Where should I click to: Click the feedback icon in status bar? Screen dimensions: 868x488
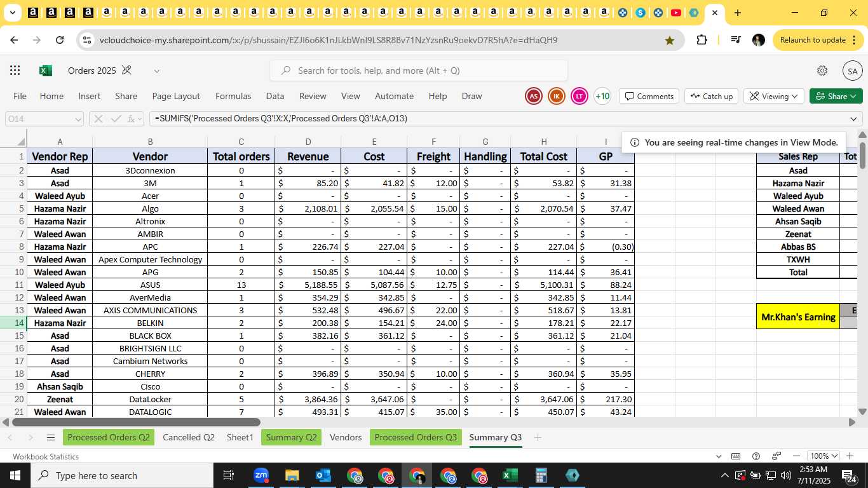tap(776, 456)
